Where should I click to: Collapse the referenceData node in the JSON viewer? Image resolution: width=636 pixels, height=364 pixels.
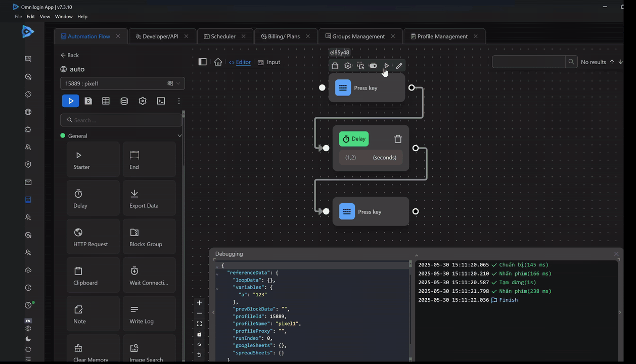coord(217,274)
